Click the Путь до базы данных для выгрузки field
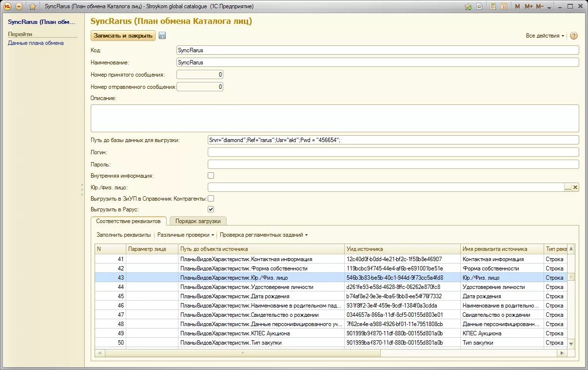Viewport: 588px width, 370px height. point(393,140)
